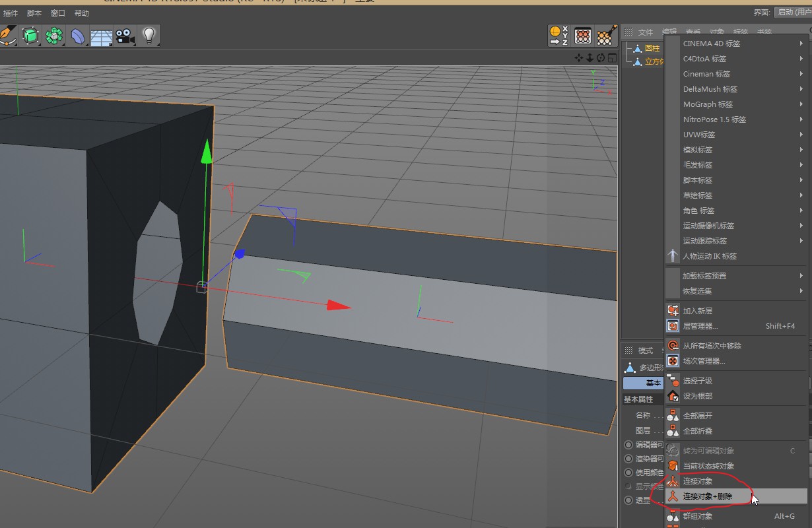Add a light using the bulb icon
Viewport: 812px width, 528px height.
click(149, 35)
